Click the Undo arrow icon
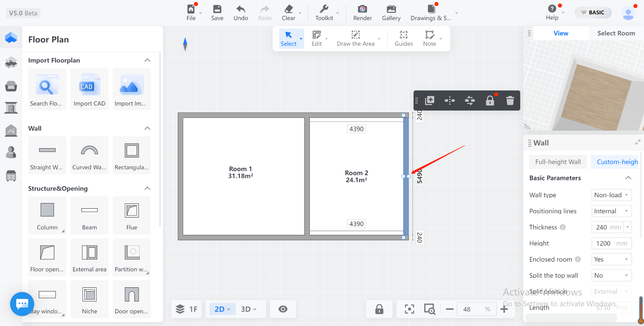The image size is (644, 326). pyautogui.click(x=241, y=9)
